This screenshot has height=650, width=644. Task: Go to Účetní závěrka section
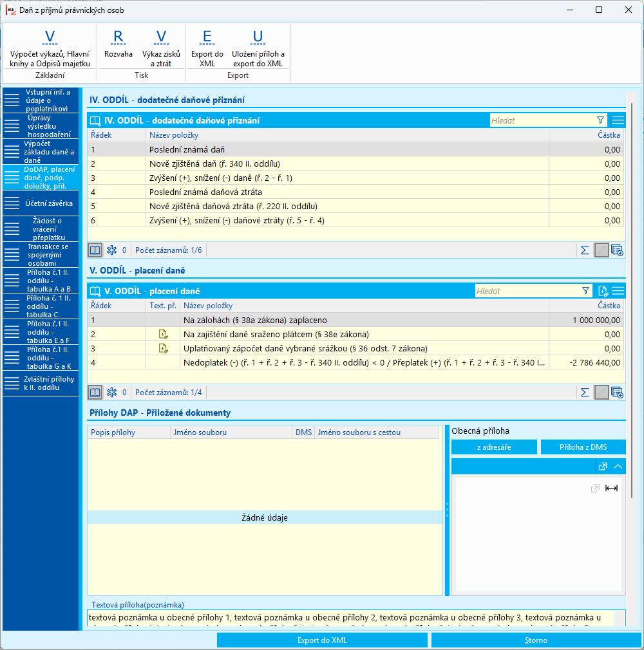(41, 203)
